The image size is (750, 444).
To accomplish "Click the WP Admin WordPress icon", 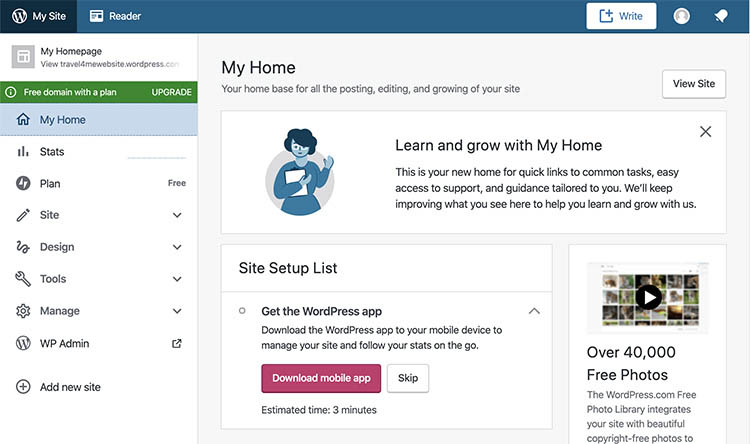I will (x=22, y=343).
